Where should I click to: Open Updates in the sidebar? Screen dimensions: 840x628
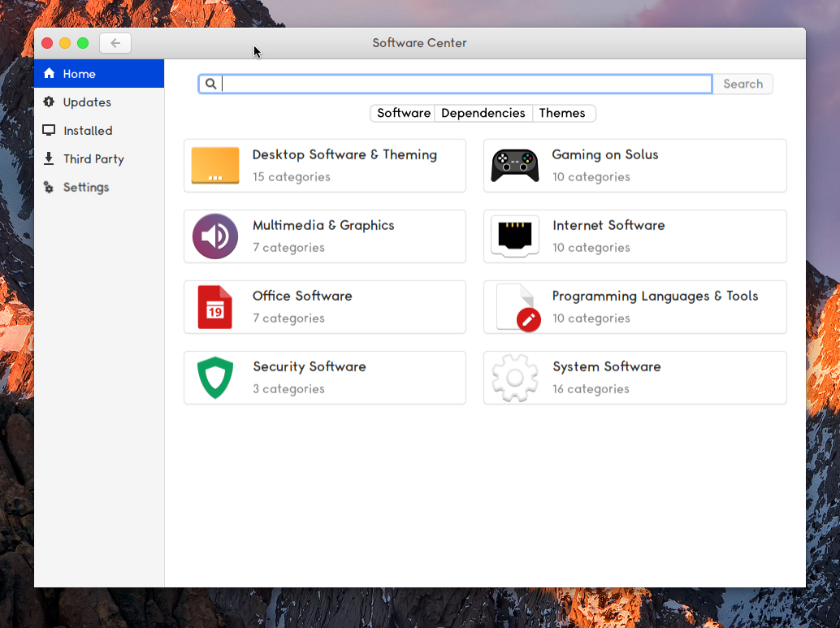86,102
